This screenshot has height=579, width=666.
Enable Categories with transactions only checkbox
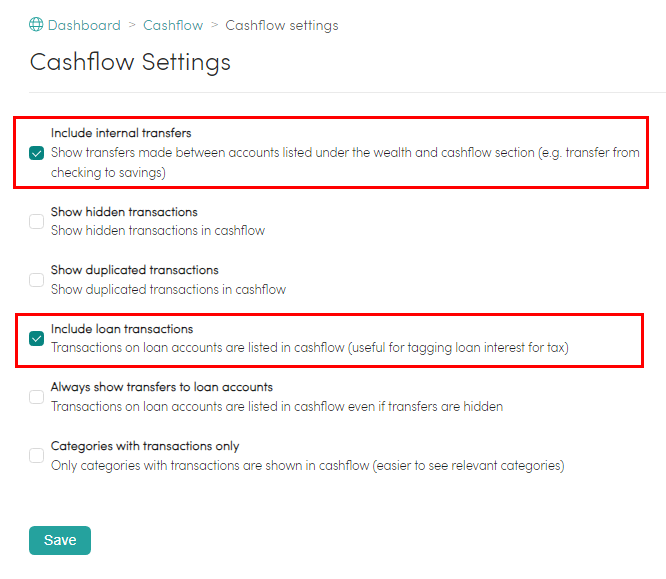[x=37, y=455]
